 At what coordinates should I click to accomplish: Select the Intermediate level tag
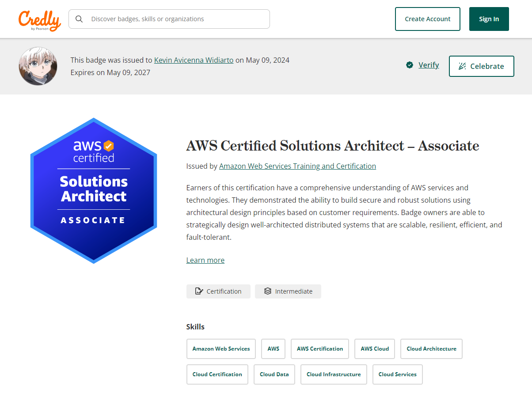click(288, 291)
